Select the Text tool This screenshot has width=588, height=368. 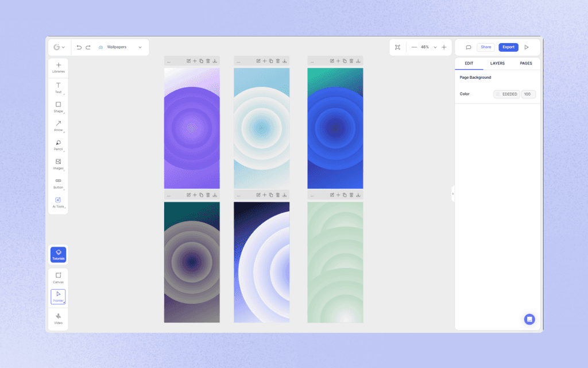click(x=58, y=86)
